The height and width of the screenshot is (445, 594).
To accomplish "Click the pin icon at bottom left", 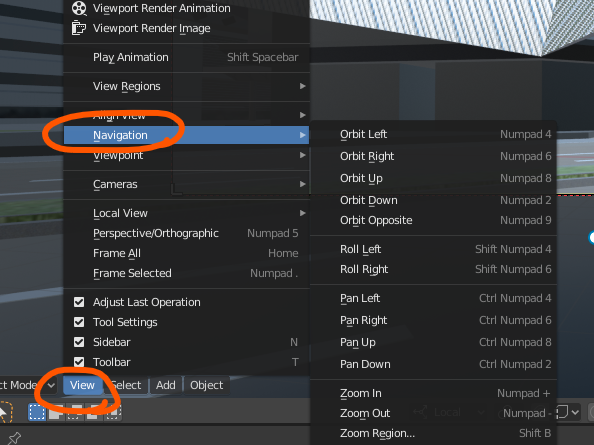I will click(x=14, y=438).
